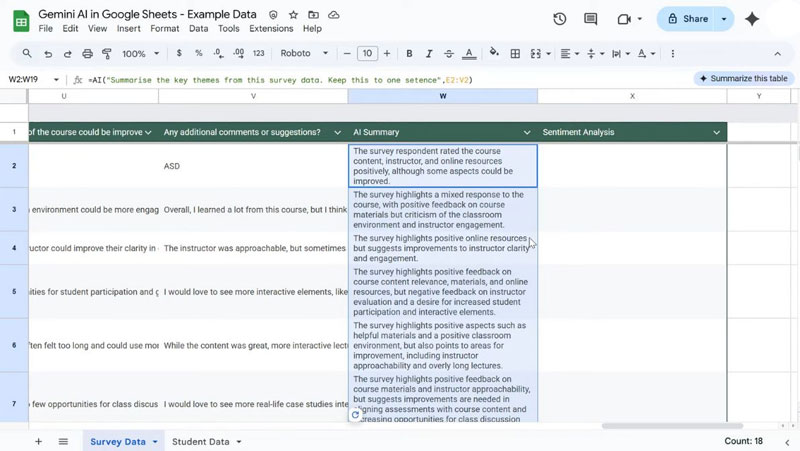This screenshot has height=451, width=800.
Task: Toggle bold formatting
Action: (409, 53)
